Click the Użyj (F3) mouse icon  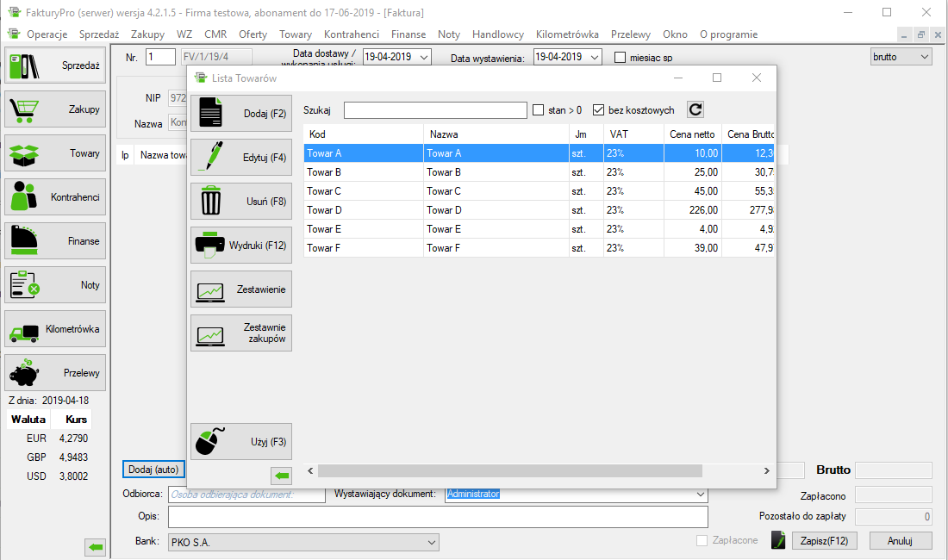pos(211,441)
